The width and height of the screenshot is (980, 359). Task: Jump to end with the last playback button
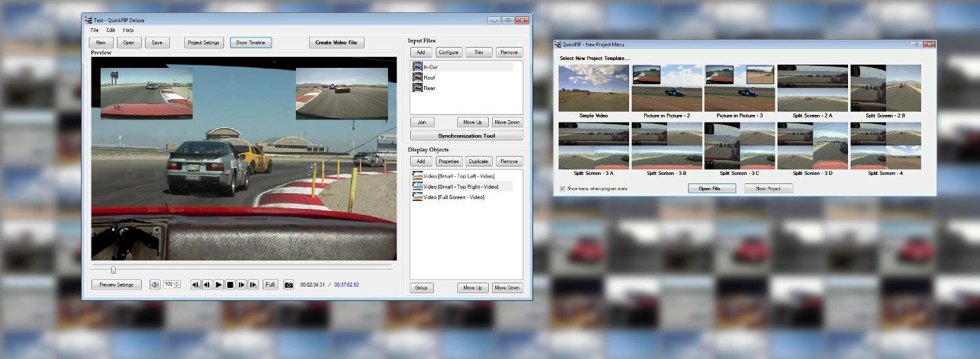pyautogui.click(x=253, y=285)
